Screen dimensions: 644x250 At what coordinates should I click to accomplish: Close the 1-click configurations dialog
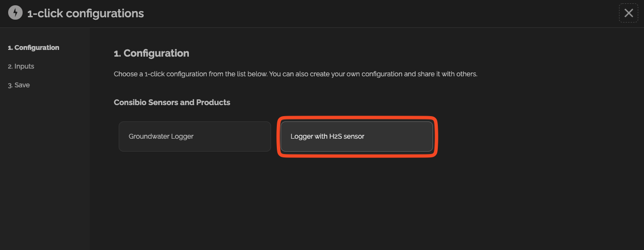[x=628, y=13]
